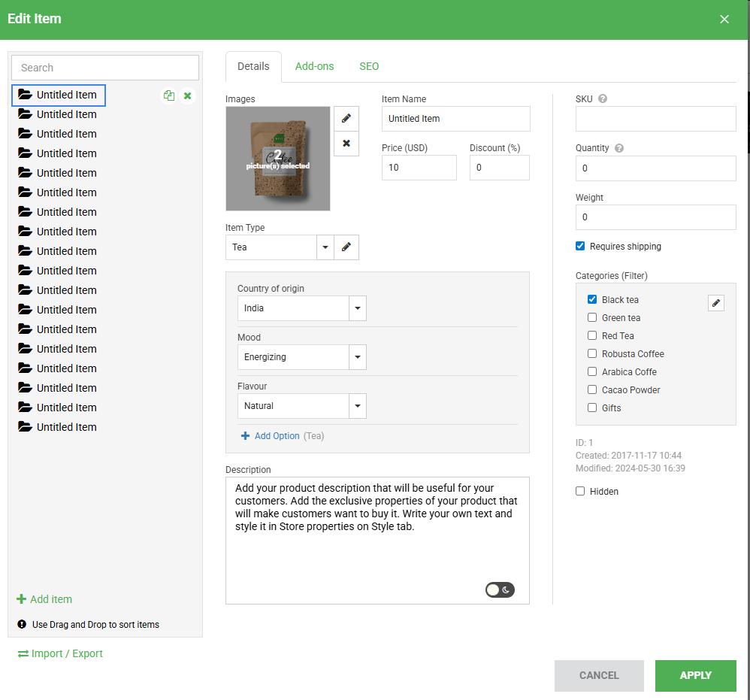Click the Import / Export link

click(60, 653)
